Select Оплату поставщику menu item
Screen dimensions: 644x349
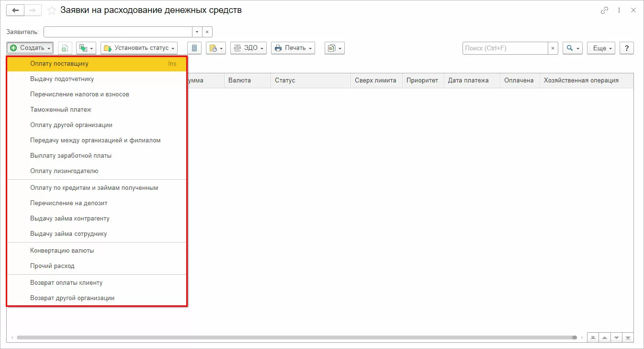(97, 63)
